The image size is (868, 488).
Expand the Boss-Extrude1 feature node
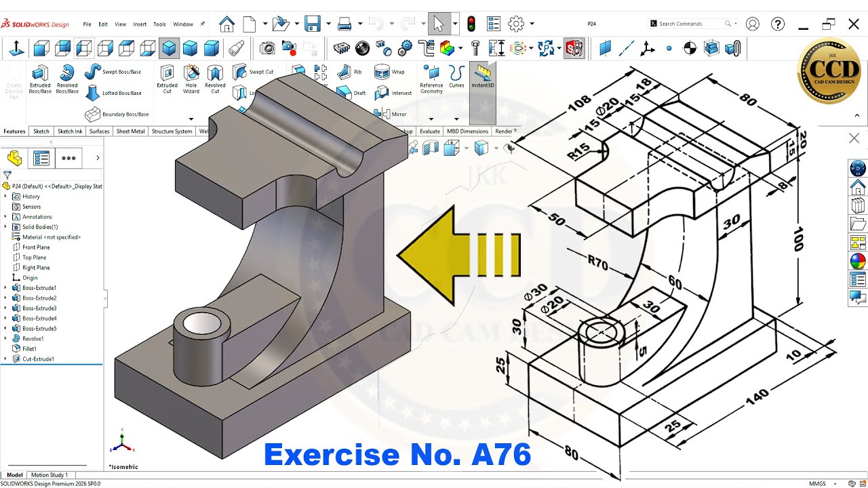(5, 288)
